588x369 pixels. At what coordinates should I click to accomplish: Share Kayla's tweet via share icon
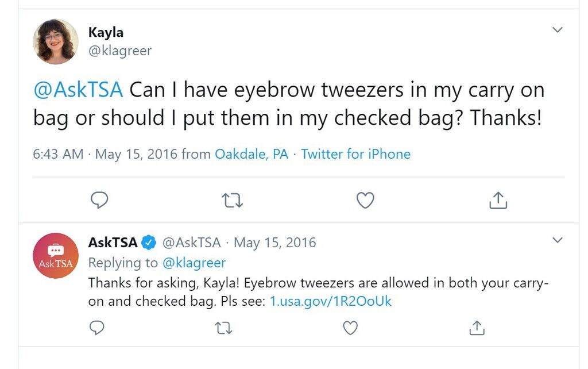tap(498, 200)
